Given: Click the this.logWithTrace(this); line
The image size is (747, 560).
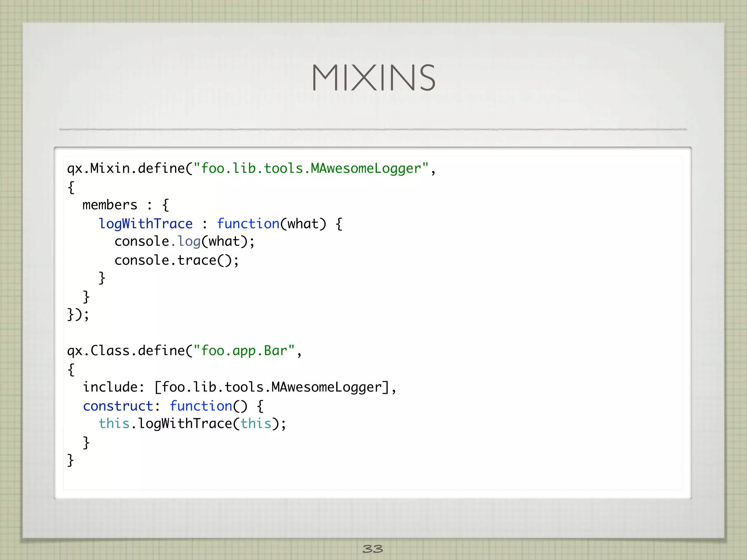Looking at the screenshot, I should click(193, 424).
